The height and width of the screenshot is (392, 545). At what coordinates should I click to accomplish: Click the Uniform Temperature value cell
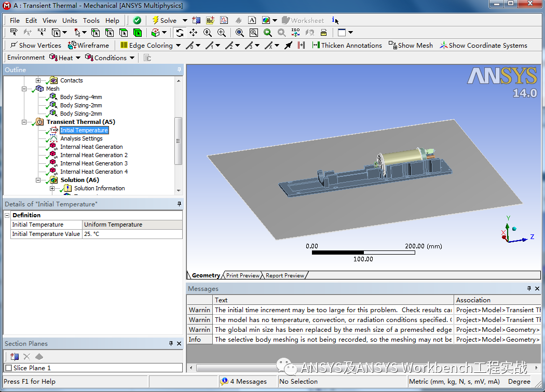[x=132, y=225]
